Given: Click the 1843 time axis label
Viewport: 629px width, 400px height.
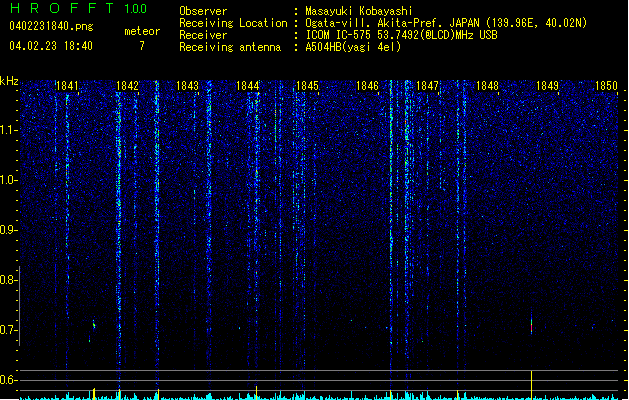Looking at the screenshot, I should (187, 86).
